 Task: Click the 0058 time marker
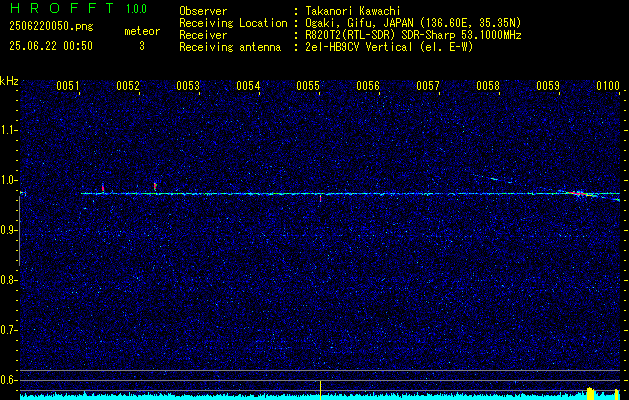(x=487, y=85)
